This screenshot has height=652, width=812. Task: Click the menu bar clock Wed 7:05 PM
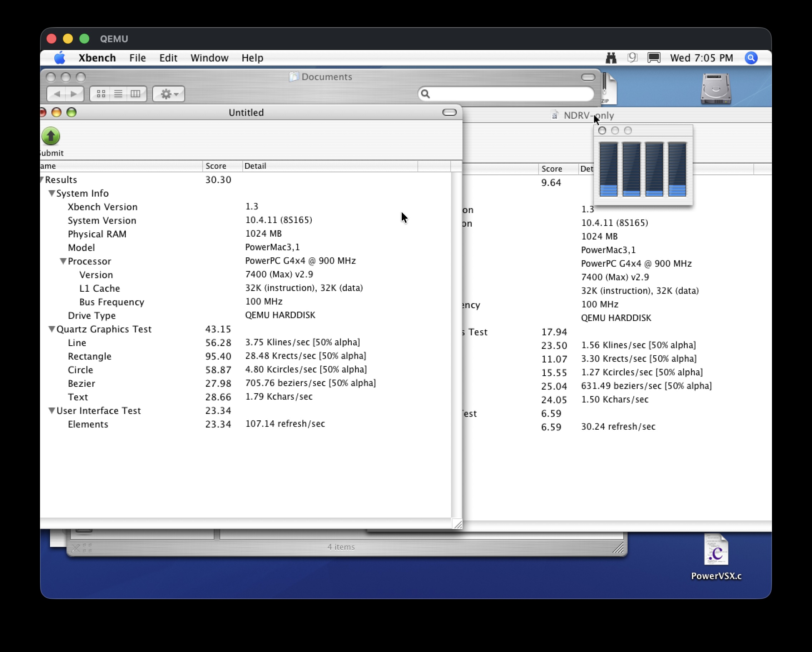[x=701, y=58]
